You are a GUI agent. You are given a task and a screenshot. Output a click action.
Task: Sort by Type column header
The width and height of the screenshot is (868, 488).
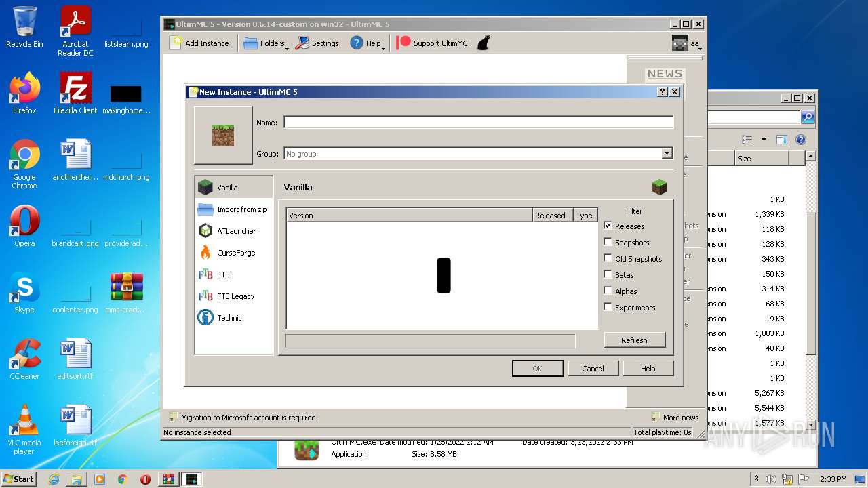point(585,216)
